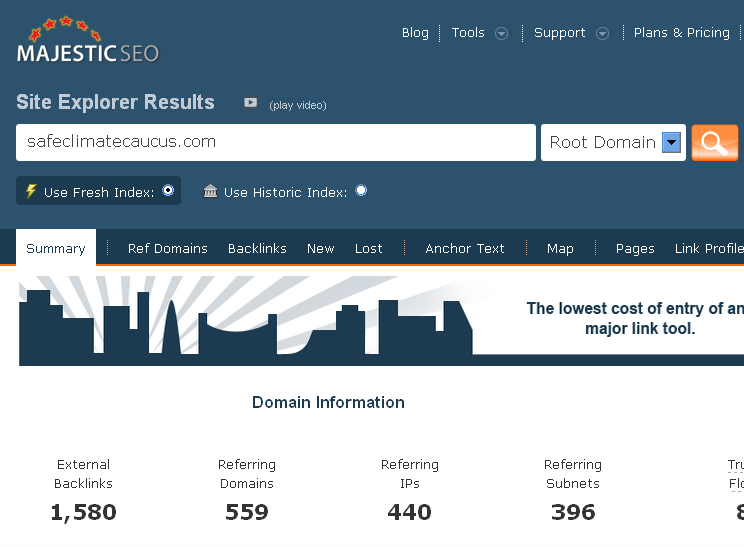Switch to the Map tab
The width and height of the screenshot is (744, 547).
560,248
